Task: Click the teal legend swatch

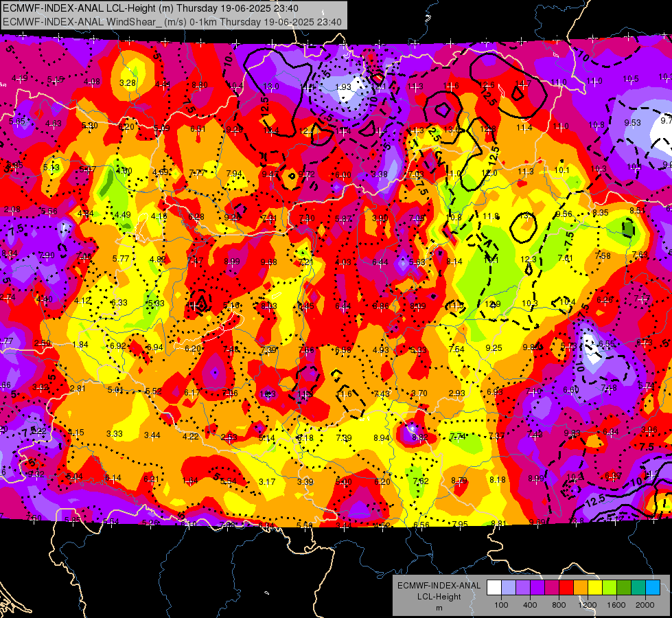Action: (638, 587)
